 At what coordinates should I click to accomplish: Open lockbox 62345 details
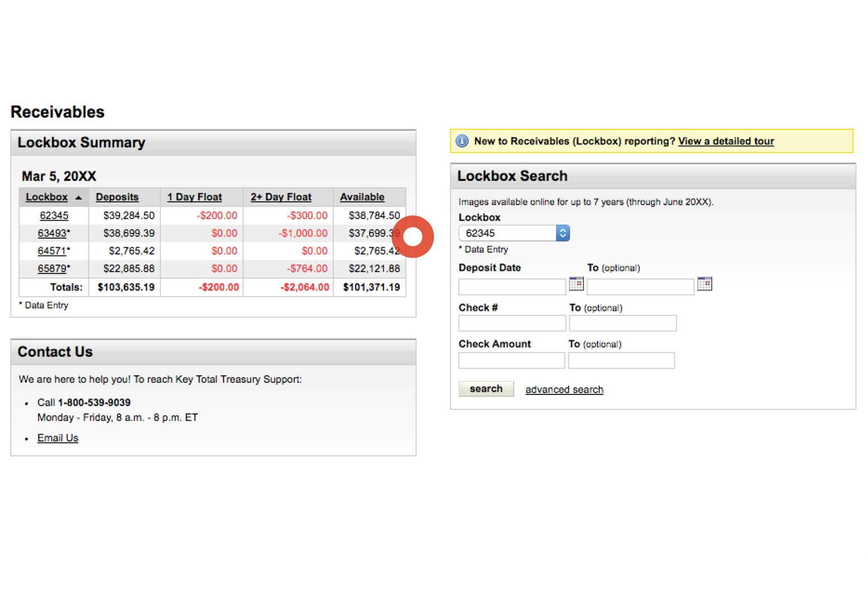54,216
